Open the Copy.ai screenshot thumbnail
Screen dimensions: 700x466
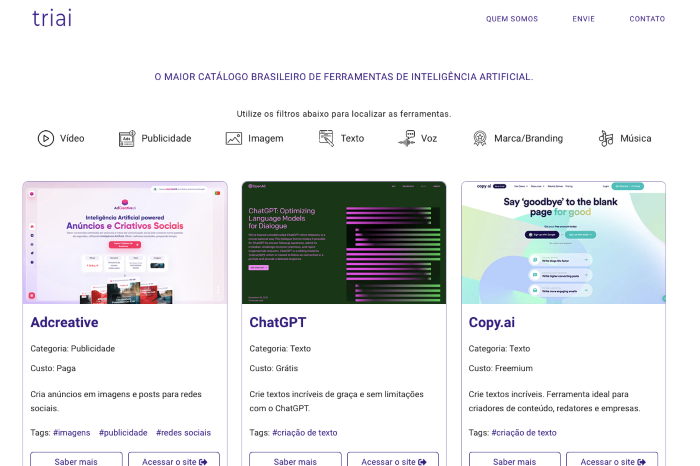563,242
